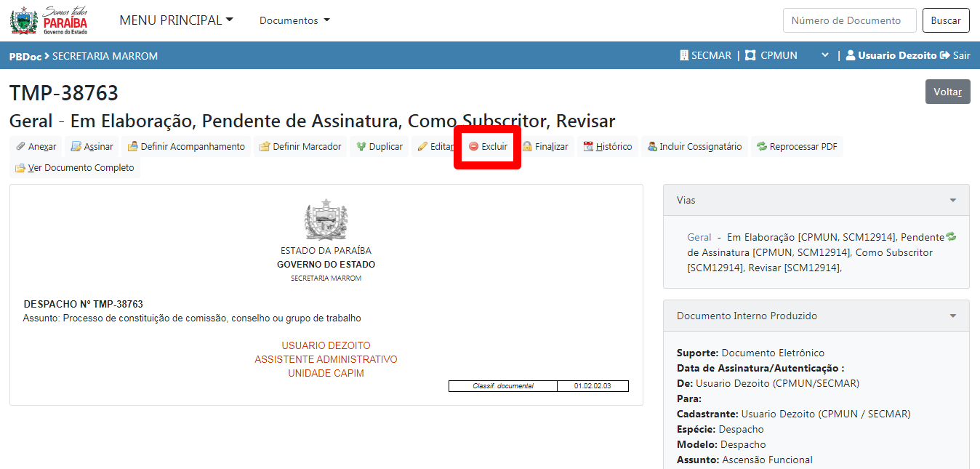Focus the Número de Documento search field
Viewport: 980px width, 469px height.
[x=849, y=20]
